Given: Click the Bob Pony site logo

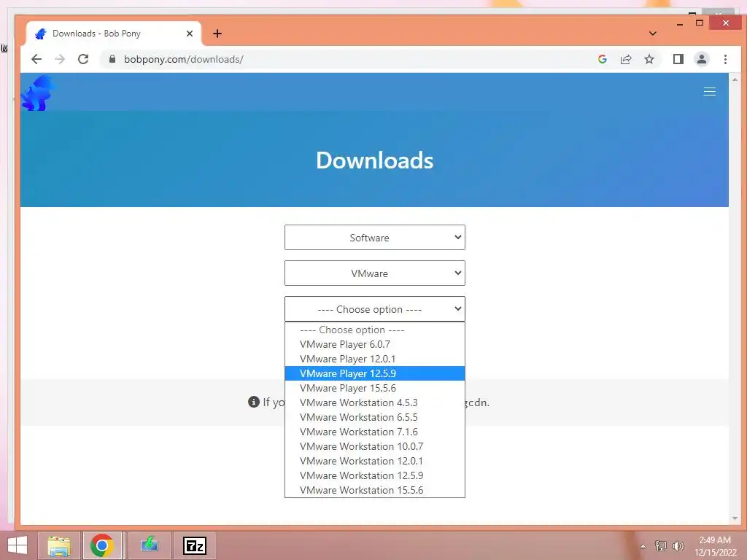Looking at the screenshot, I should pos(38,93).
